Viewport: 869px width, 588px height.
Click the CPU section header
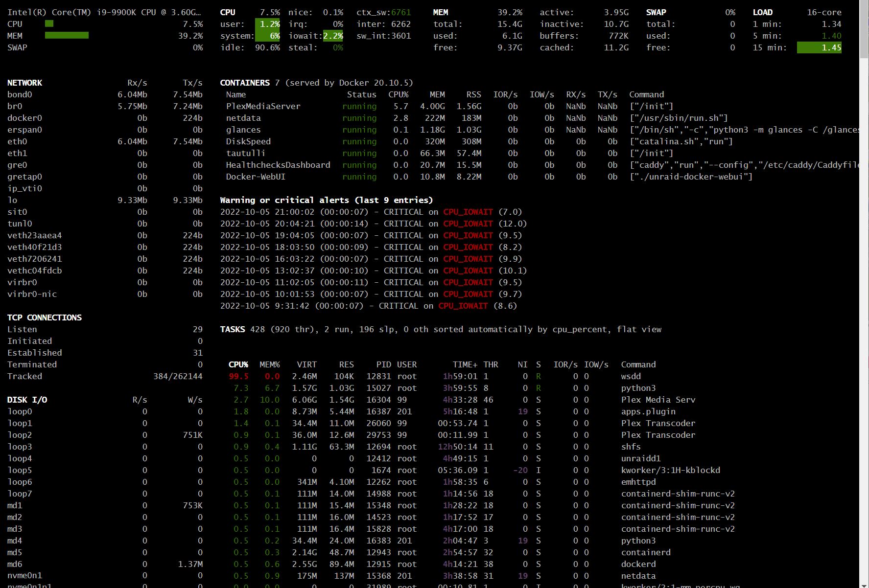pos(228,12)
